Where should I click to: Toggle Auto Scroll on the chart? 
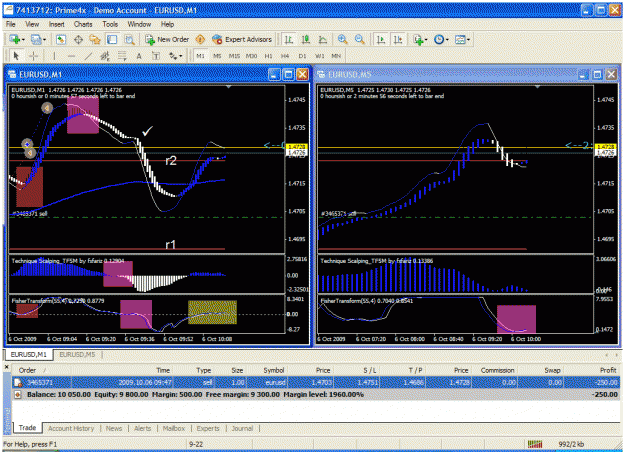pos(381,39)
